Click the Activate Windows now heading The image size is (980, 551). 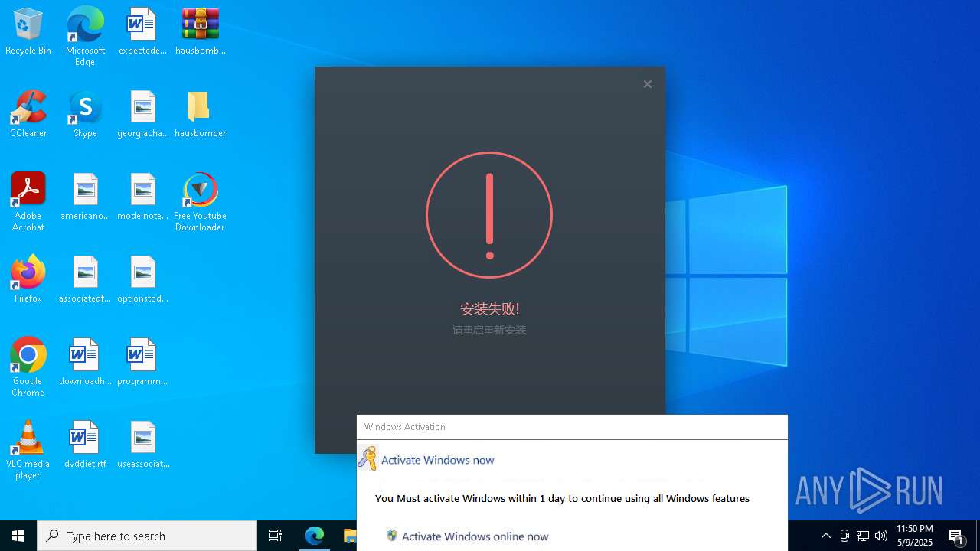(x=438, y=460)
